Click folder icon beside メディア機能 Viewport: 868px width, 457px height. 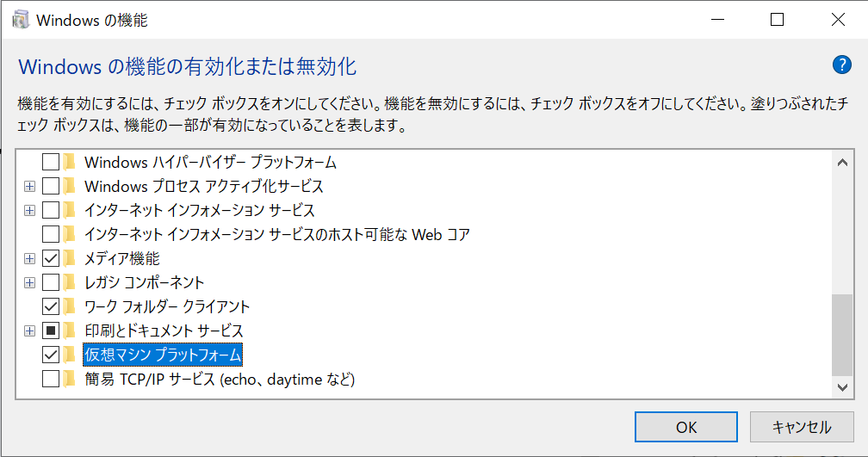click(69, 258)
